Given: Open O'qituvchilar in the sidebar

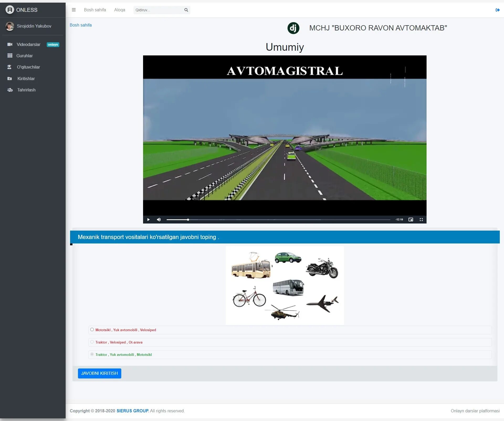Looking at the screenshot, I should point(29,67).
